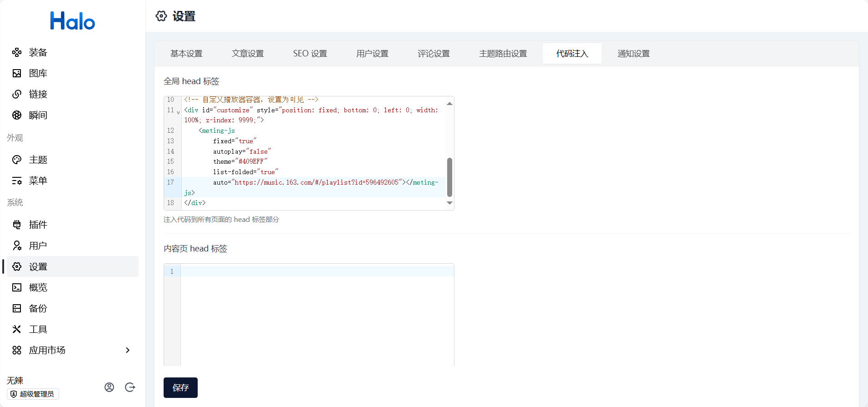This screenshot has width=868, height=407.
Task: Click autoplay="false" on line 14
Action: [242, 151]
